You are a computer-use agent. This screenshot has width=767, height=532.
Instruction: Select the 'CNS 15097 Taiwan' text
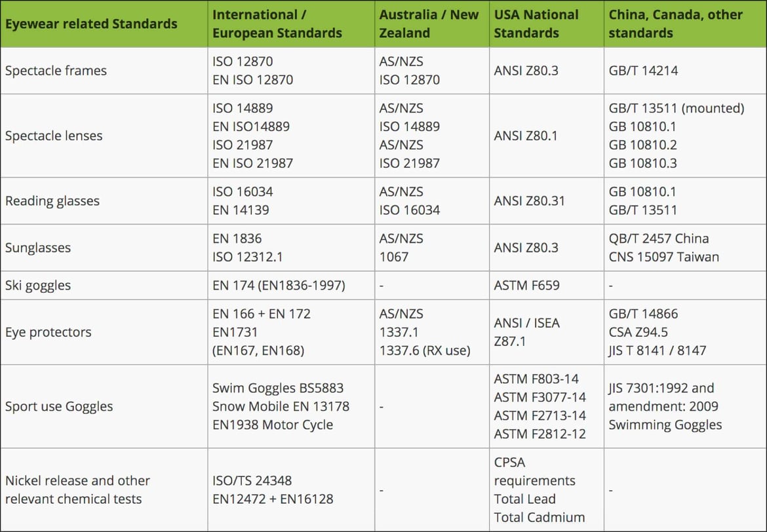[x=664, y=257]
